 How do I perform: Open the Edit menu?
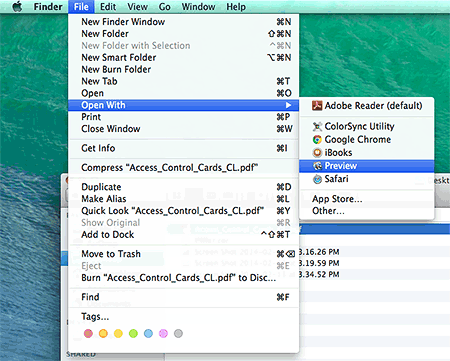108,7
